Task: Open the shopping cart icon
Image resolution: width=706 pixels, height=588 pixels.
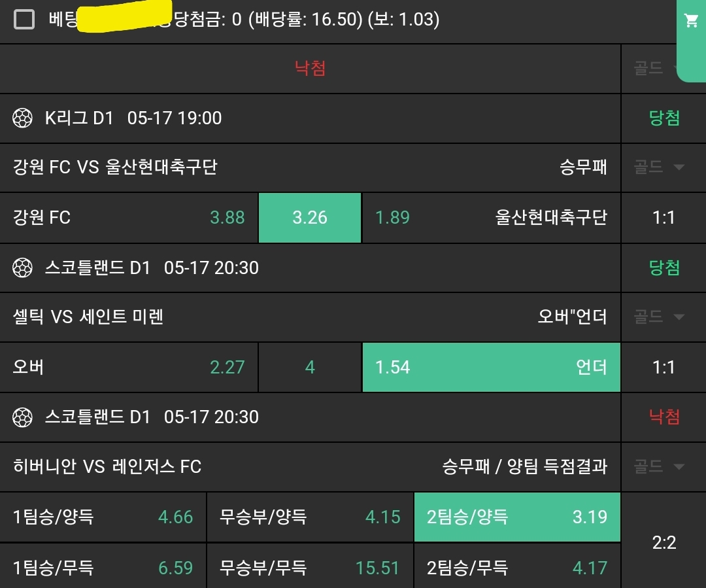Action: tap(690, 21)
